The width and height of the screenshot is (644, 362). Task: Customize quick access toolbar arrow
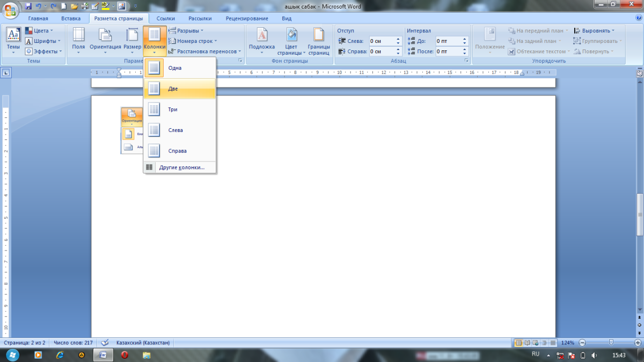[x=135, y=6]
